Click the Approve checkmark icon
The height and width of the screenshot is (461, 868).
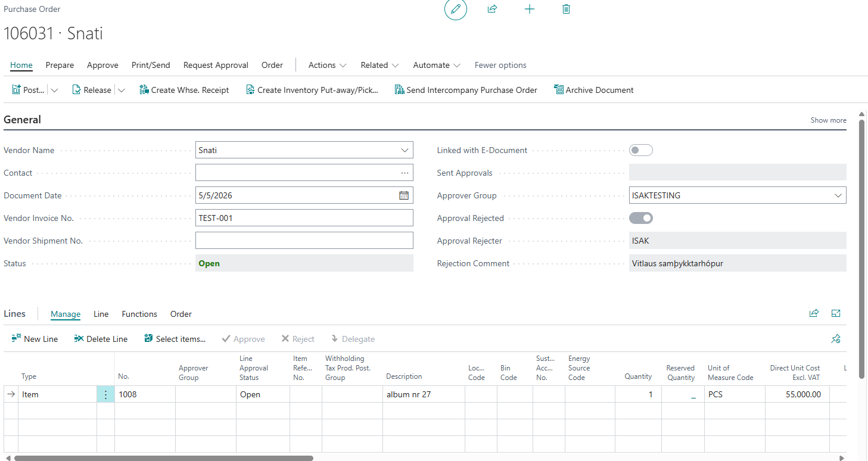[226, 339]
